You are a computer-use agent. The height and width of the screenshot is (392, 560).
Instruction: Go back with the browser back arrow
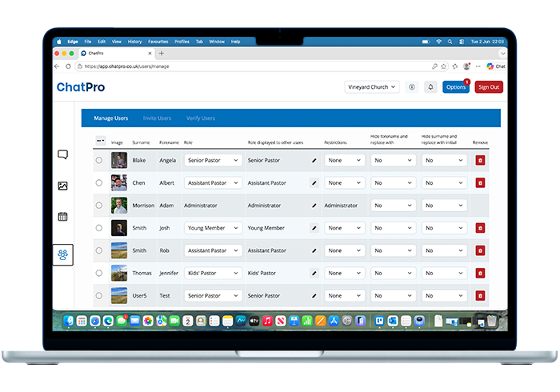[x=57, y=66]
